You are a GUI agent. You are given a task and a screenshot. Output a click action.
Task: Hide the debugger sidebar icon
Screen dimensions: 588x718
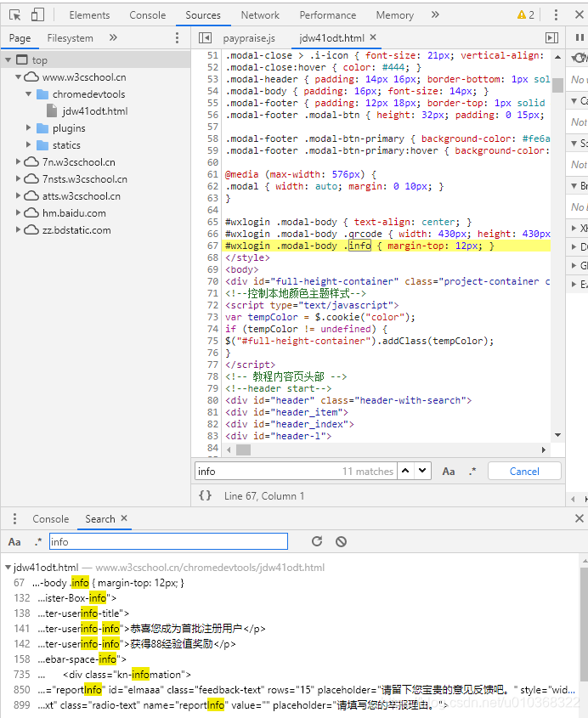(552, 38)
